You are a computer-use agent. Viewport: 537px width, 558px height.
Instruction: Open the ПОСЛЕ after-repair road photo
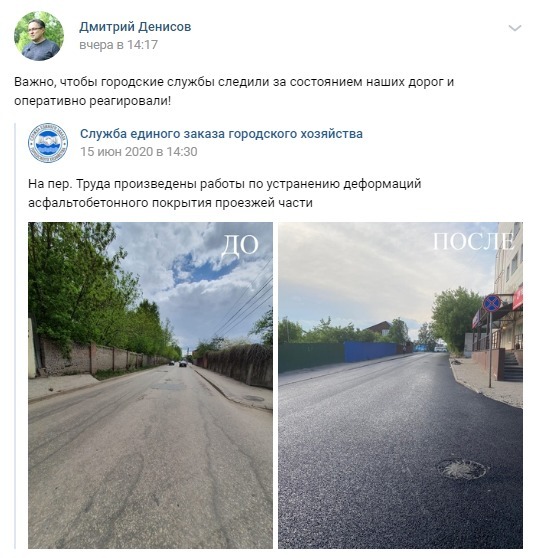tap(400, 385)
